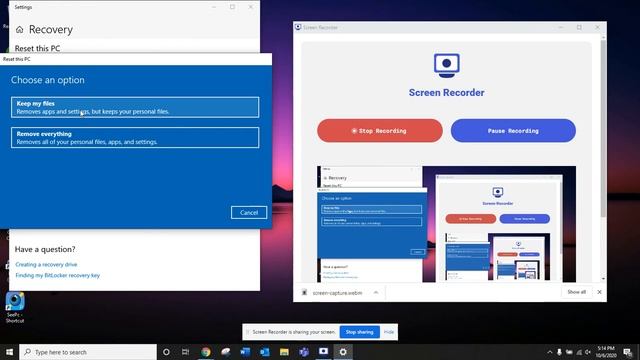Screen dimensions: 640x360
Task: Open Microsoft Word from the taskbar
Action: [x=245, y=352]
